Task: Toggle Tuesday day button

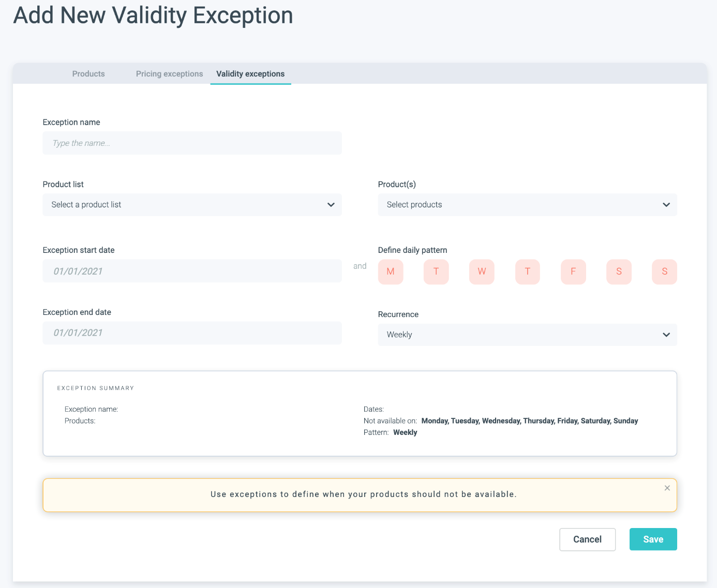Action: click(x=436, y=272)
